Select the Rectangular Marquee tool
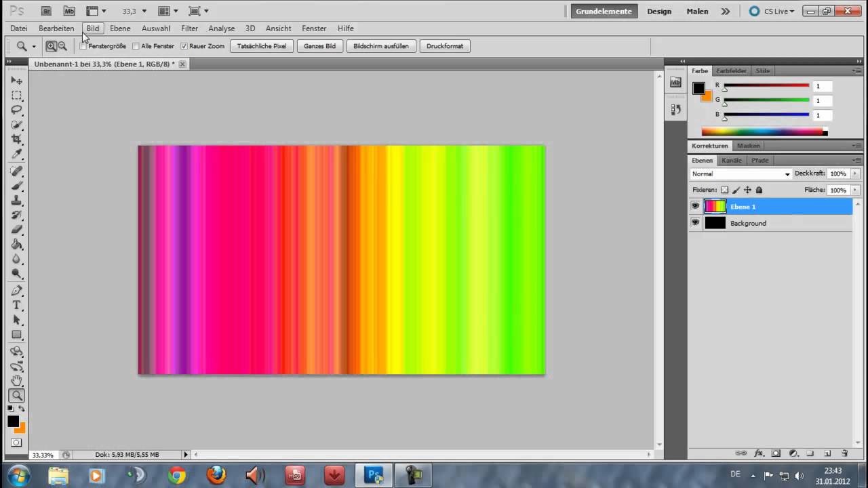Image resolution: width=868 pixels, height=488 pixels. (x=17, y=96)
